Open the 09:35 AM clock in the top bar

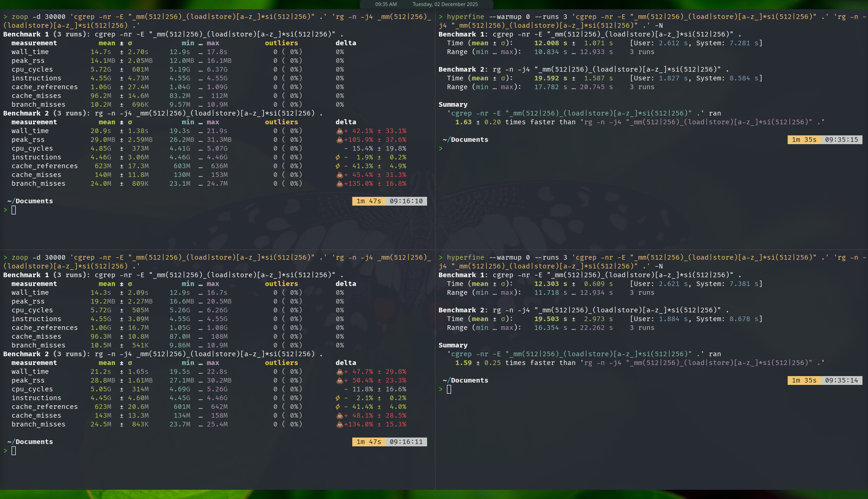386,4
